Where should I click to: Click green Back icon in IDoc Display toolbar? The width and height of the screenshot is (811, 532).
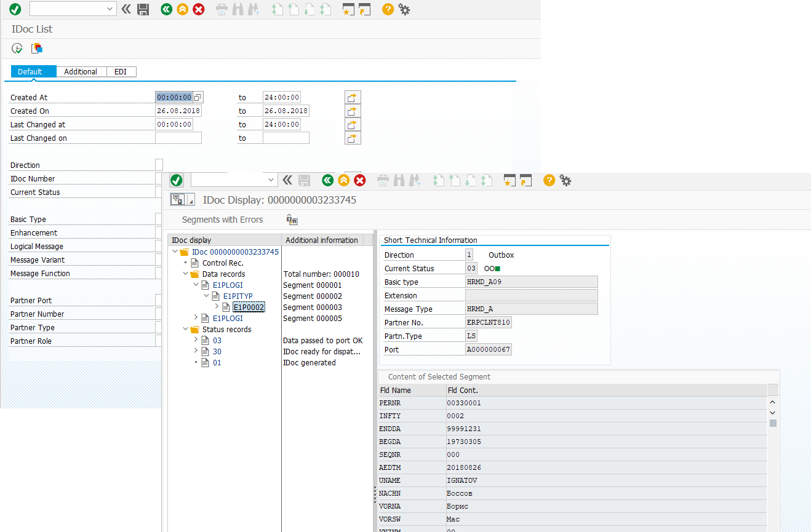(327, 180)
